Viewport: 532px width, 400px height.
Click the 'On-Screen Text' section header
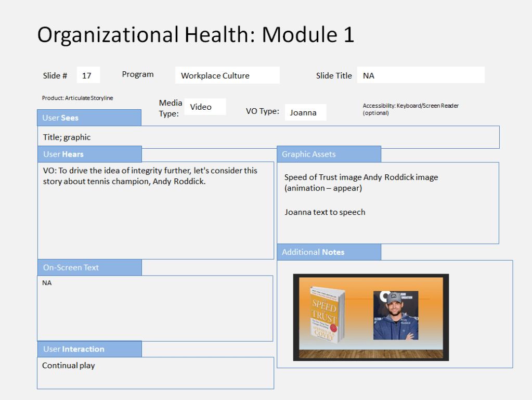coord(89,267)
